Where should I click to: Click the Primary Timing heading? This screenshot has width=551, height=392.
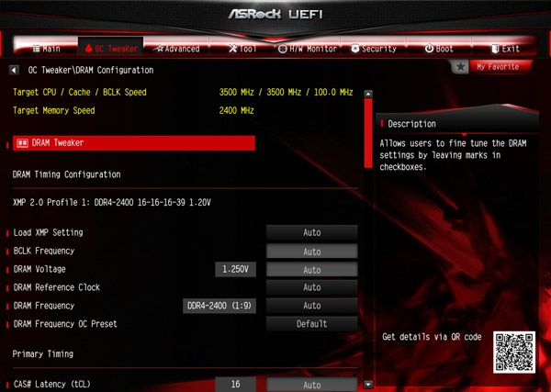pyautogui.click(x=43, y=353)
